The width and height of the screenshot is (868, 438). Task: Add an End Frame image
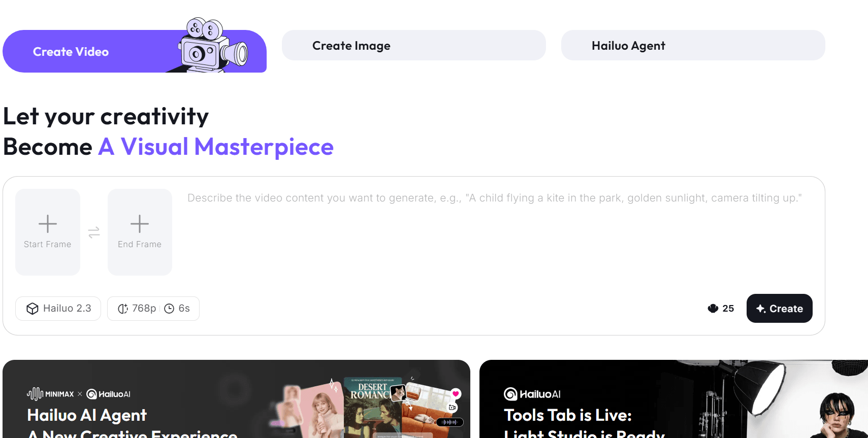click(x=140, y=232)
